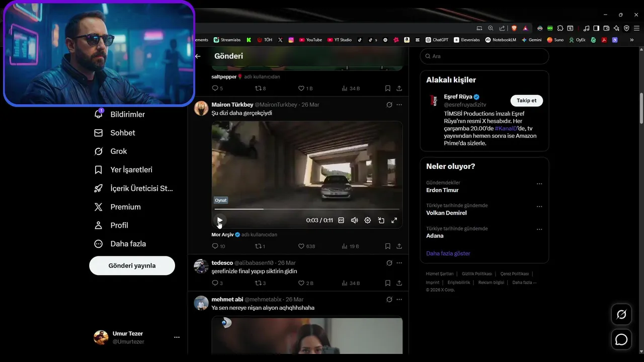Retweet tedesco's post with 3 reposts

260,283
